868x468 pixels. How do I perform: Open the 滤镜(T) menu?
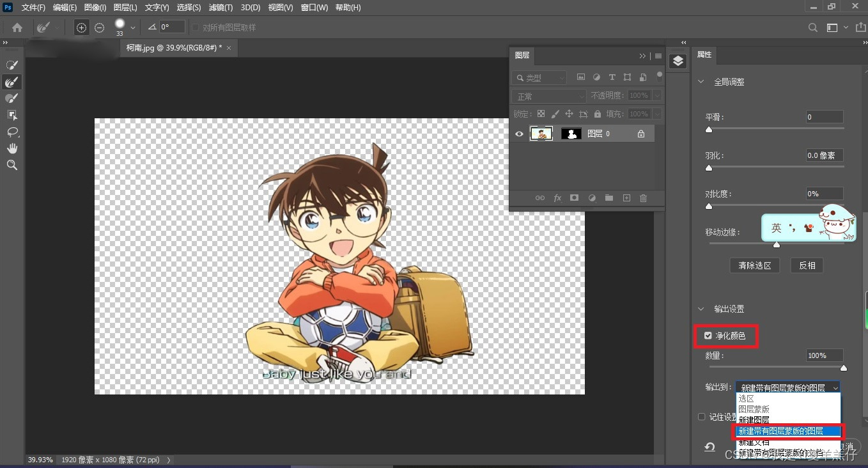[221, 8]
